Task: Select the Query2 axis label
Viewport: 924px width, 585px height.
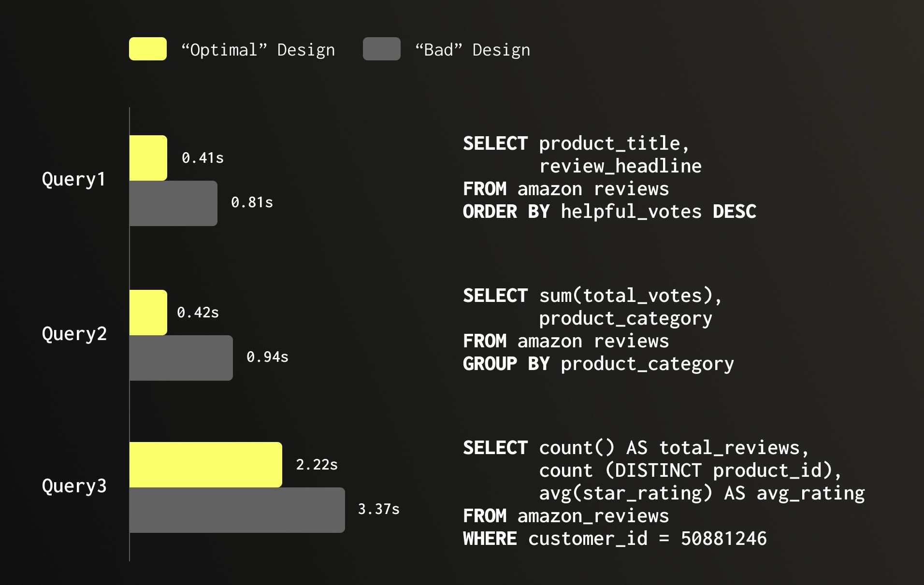Action: click(74, 334)
